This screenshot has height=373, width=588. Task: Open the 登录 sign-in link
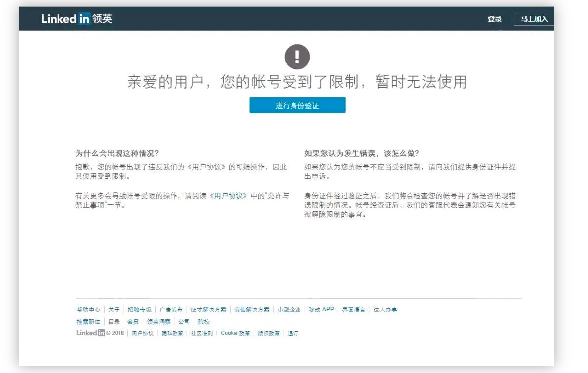495,19
